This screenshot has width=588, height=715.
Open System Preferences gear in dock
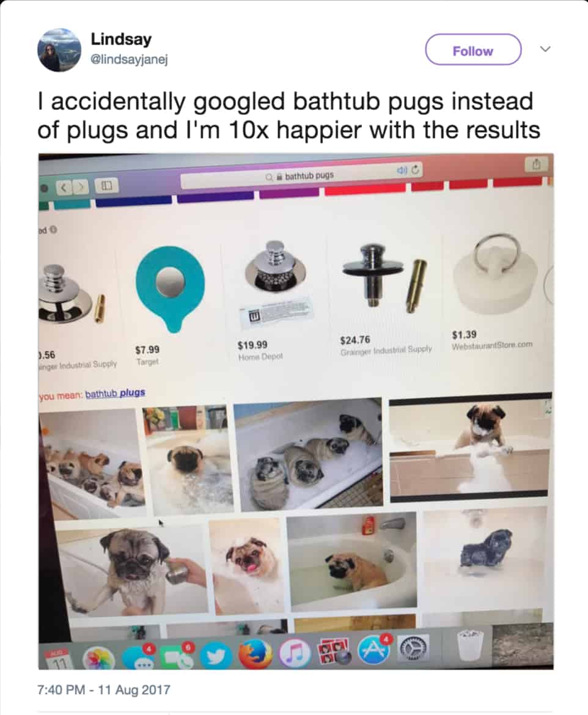coord(413,647)
